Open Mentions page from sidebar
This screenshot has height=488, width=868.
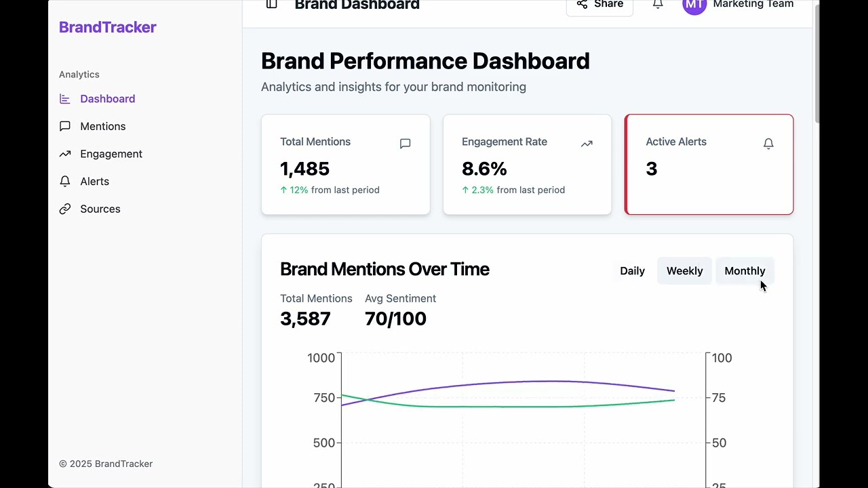pos(102,126)
